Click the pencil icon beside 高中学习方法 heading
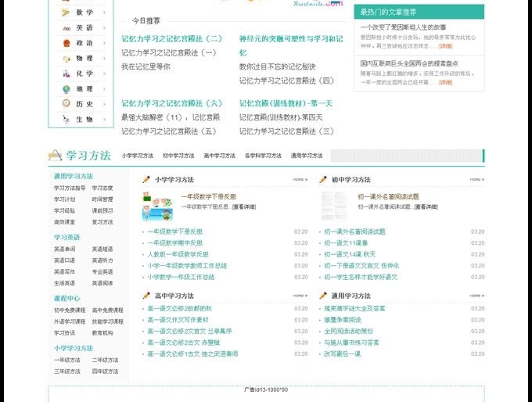This screenshot has width=532, height=402. click(x=146, y=296)
